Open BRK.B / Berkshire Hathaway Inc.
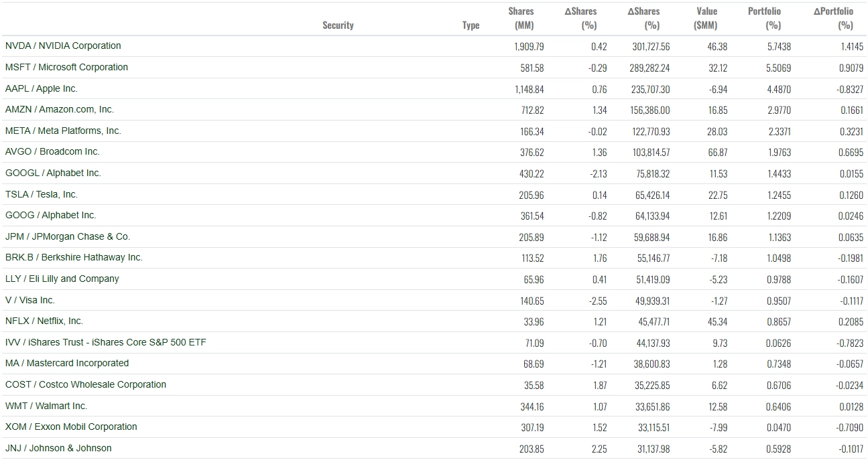Image resolution: width=868 pixels, height=462 pixels. (74, 258)
